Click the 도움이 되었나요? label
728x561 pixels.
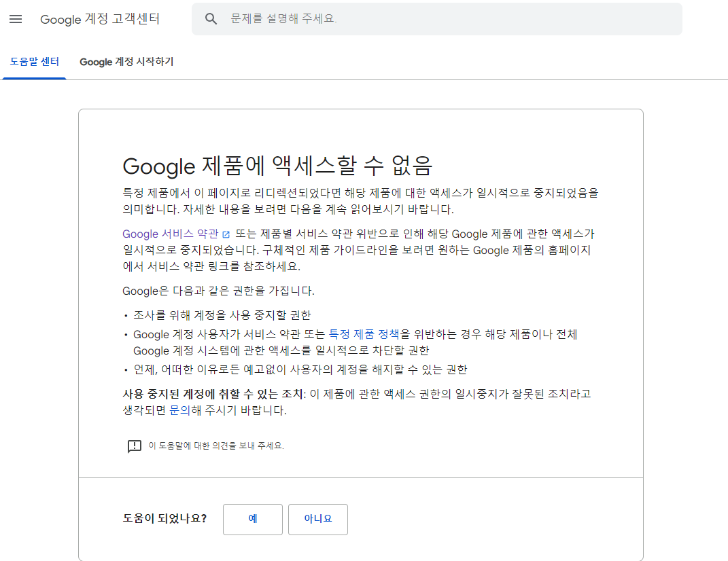[164, 518]
